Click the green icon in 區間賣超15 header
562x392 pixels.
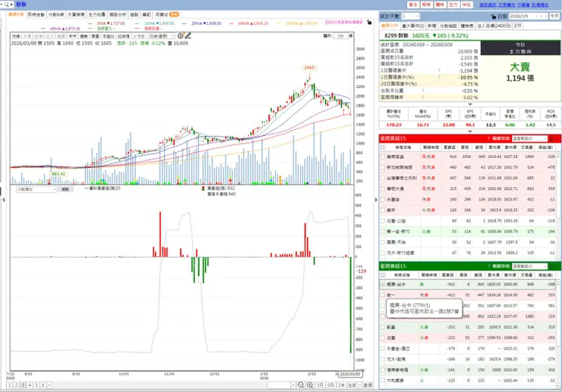click(551, 266)
